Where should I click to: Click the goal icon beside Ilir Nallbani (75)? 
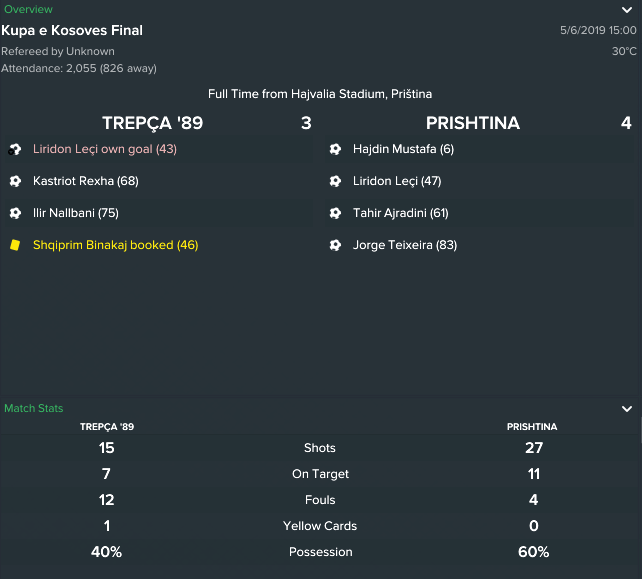(15, 213)
